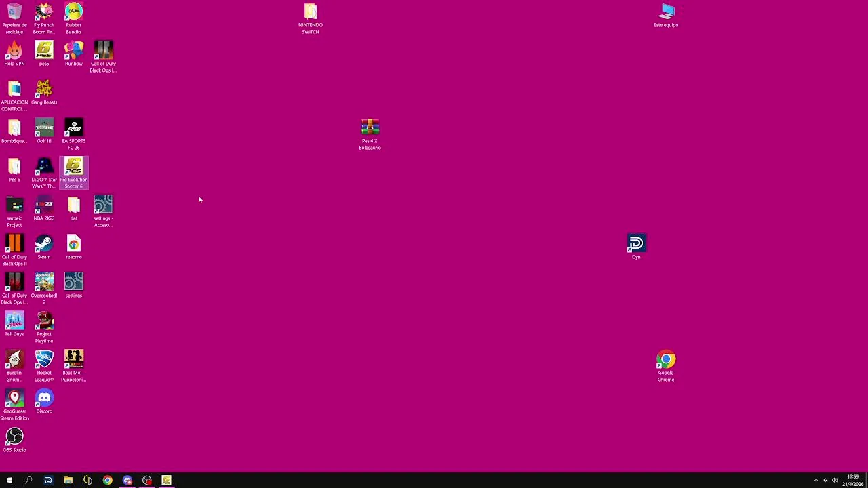
Task: Select the settings - Acceso shortcut
Action: click(x=103, y=211)
